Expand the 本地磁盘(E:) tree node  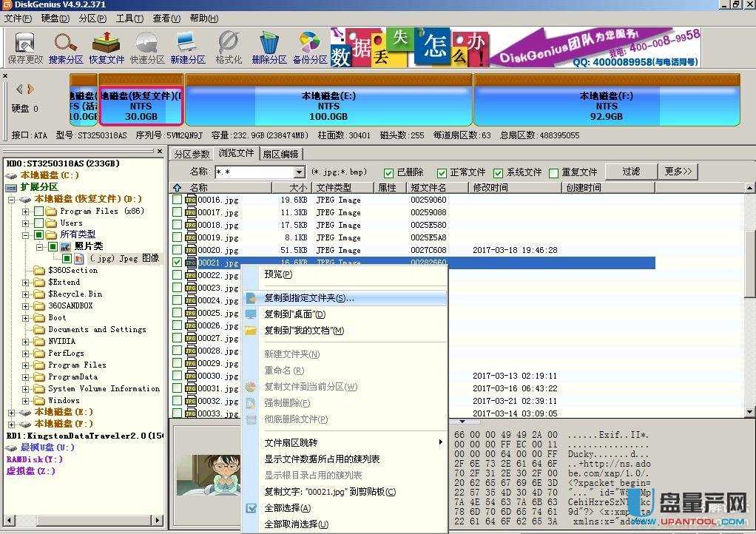point(12,412)
